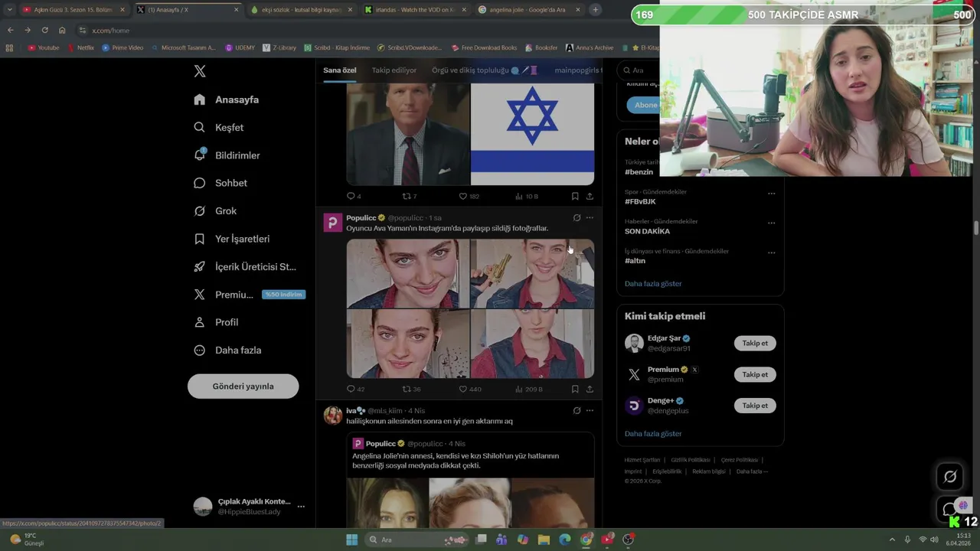The height and width of the screenshot is (551, 980).
Task: Expand Daha fazla sidebar menu
Action: tap(228, 350)
